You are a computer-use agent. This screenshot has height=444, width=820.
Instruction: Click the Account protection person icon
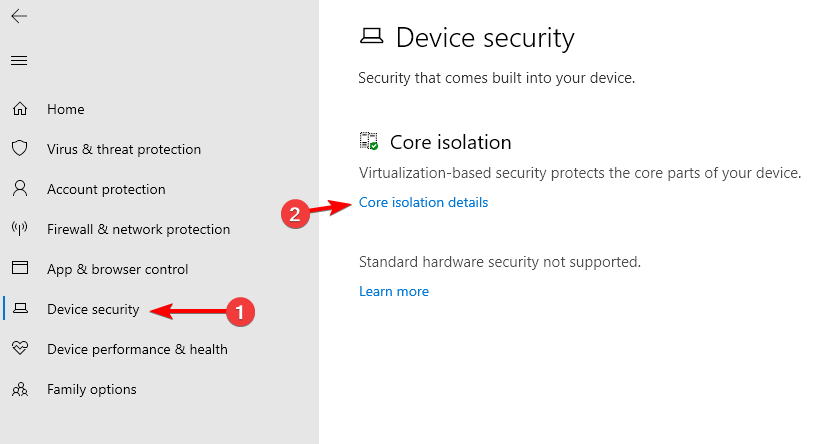tap(20, 188)
